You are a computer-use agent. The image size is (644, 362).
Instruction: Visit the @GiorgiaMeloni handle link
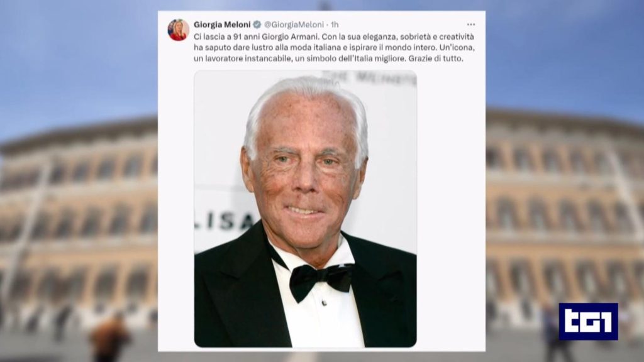294,25
